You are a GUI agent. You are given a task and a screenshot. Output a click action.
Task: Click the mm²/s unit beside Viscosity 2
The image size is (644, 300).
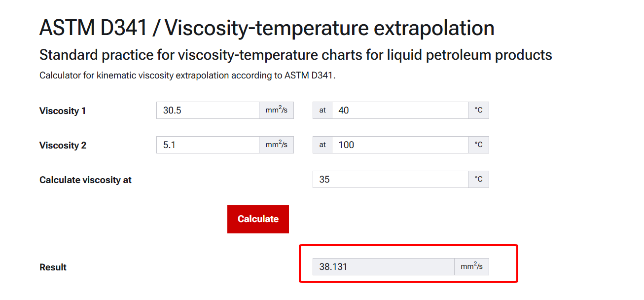coord(276,145)
